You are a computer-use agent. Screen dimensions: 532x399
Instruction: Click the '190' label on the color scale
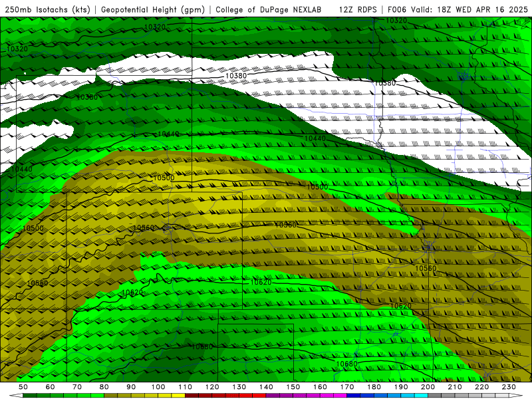(401, 387)
